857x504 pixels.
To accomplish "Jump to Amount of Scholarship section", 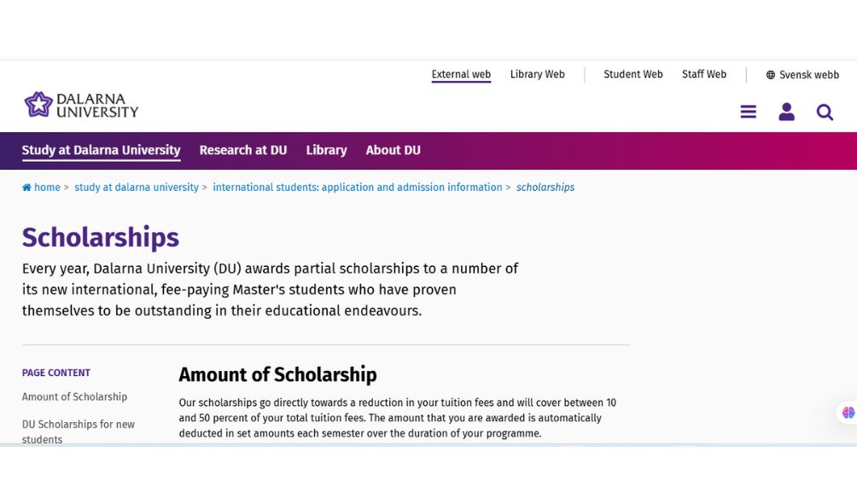I will (74, 397).
